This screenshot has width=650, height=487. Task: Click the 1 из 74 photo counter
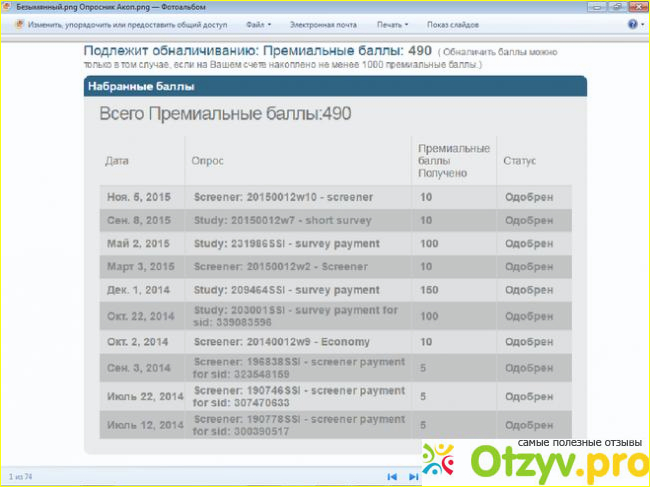pyautogui.click(x=22, y=477)
